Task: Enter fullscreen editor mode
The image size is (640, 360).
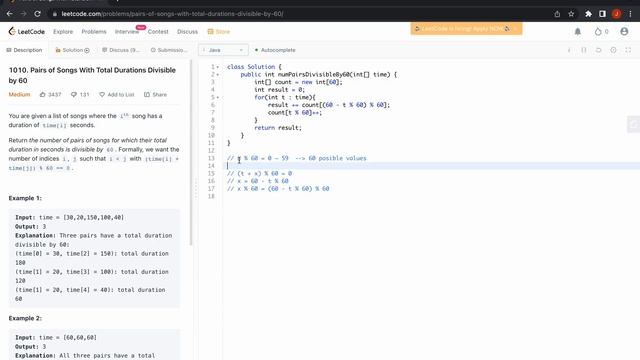Action: tap(628, 50)
